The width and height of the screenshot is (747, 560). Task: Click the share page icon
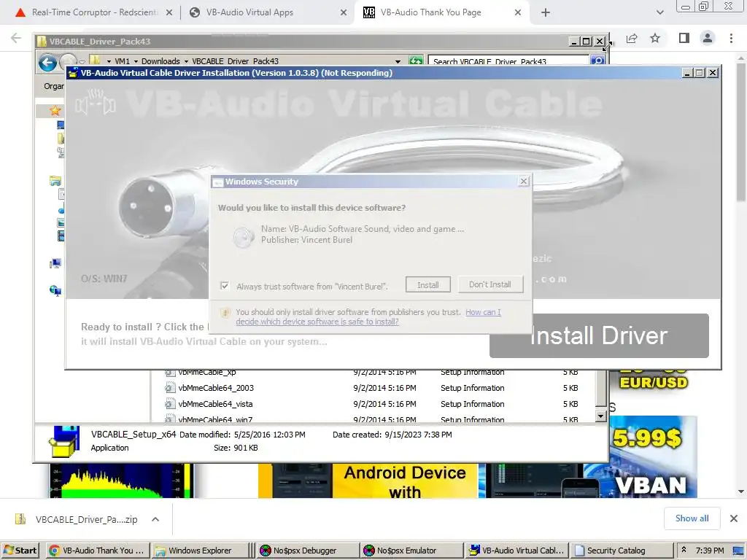click(632, 38)
